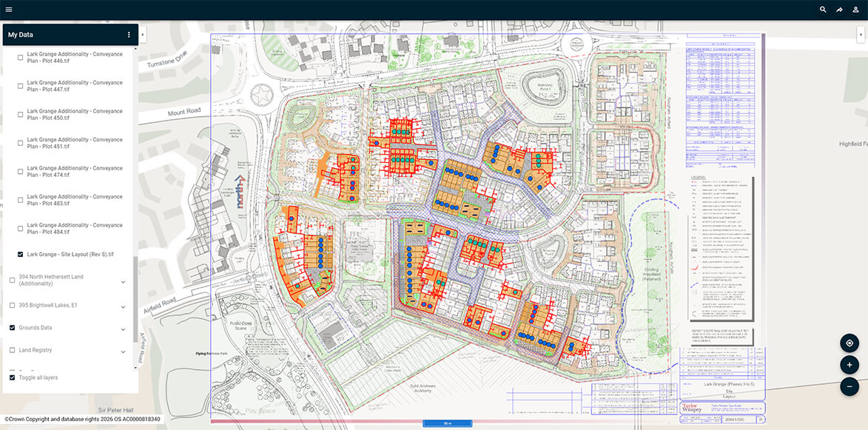Screen dimensions: 868x430
Task: Enable Conveyance Plan Plot 446 layer
Action: [x=20, y=57]
